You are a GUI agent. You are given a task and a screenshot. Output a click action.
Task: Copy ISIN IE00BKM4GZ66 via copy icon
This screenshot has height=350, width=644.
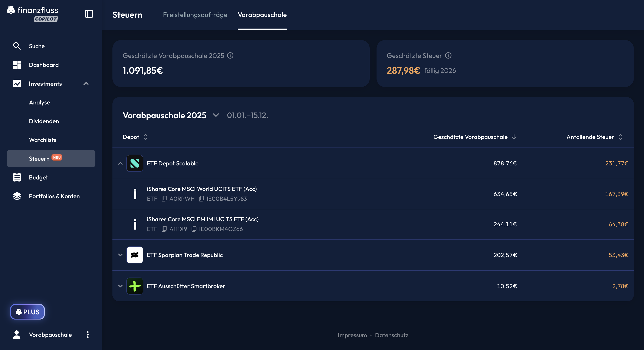click(x=194, y=229)
